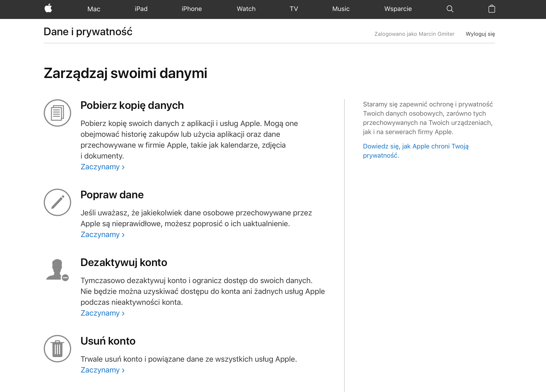Click Wyloguj się to sign out

pyautogui.click(x=480, y=34)
